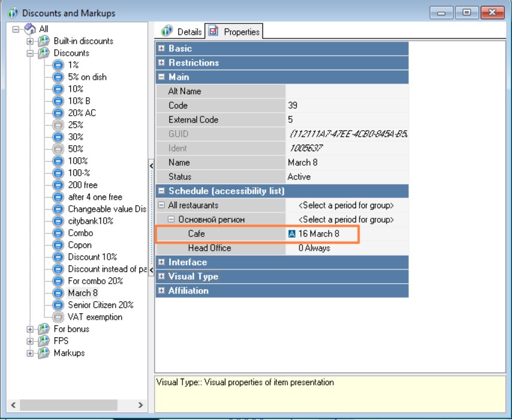Switch to the Details tab
This screenshot has width=512, height=420.
[x=189, y=32]
